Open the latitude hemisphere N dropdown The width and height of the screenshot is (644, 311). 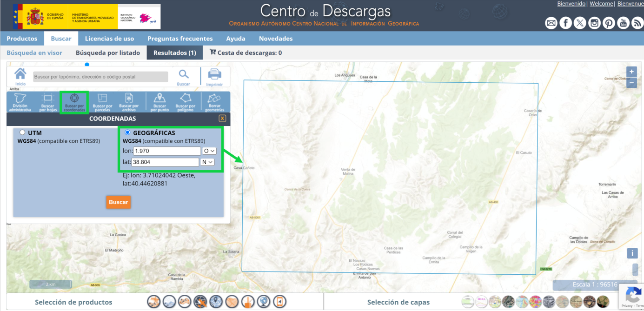(206, 161)
